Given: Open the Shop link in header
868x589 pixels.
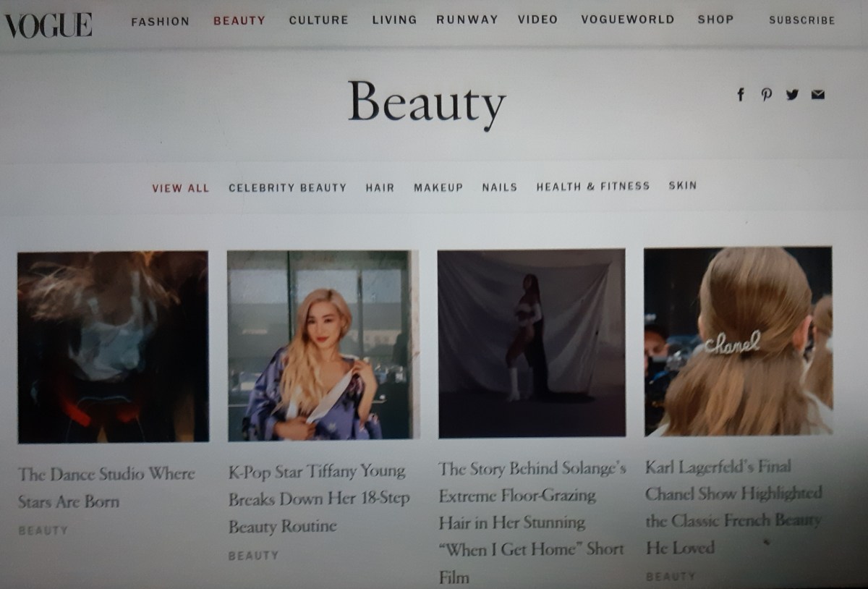Looking at the screenshot, I should pos(715,20).
